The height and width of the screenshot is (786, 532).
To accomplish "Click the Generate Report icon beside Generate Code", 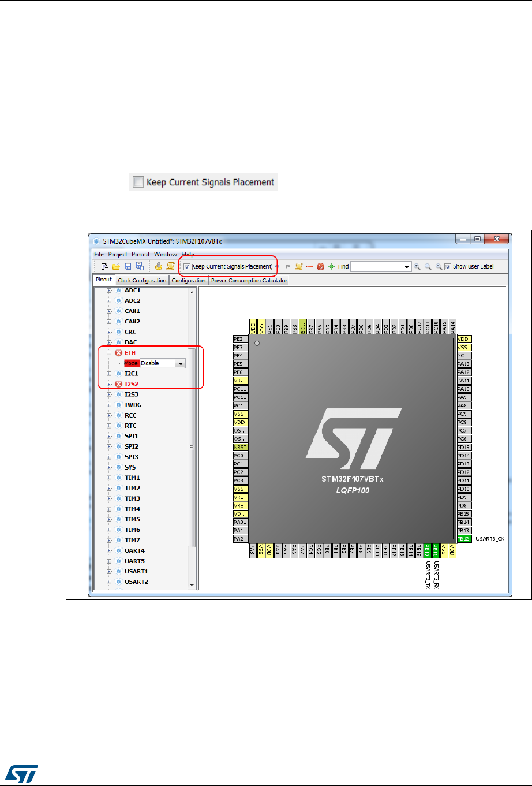I will coord(170,267).
